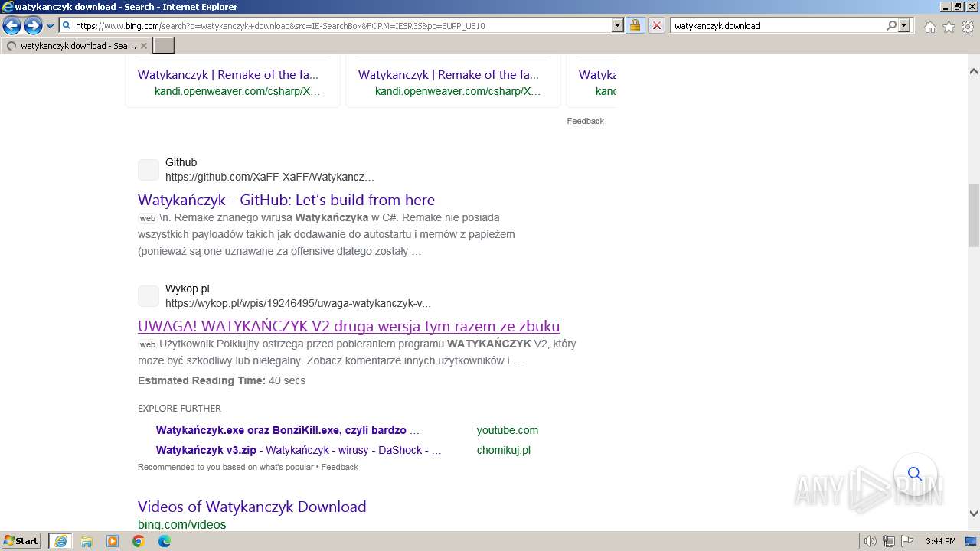Viewport: 980px width, 551px height.
Task: Close the watykanczyk download tab
Action: tap(144, 46)
